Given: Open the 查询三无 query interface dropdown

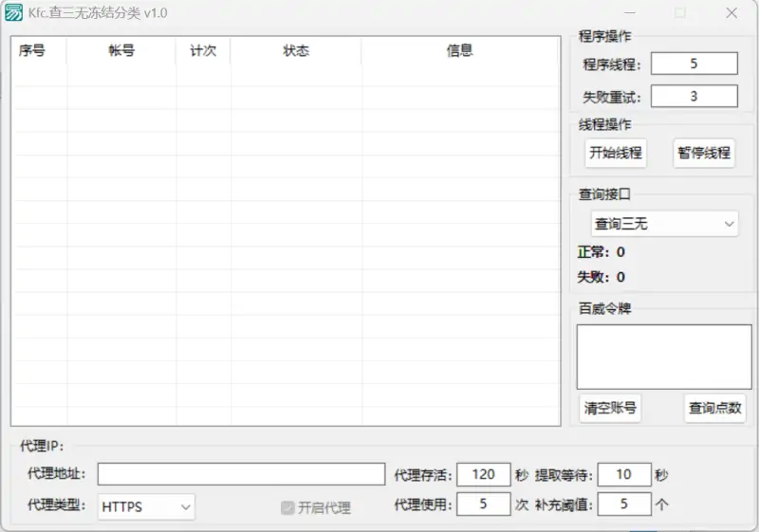Looking at the screenshot, I should (663, 224).
